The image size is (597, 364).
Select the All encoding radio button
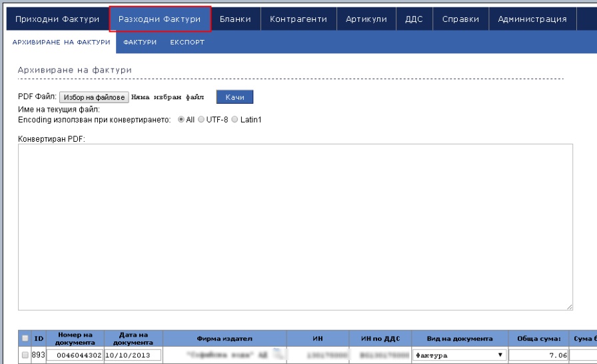click(x=181, y=119)
